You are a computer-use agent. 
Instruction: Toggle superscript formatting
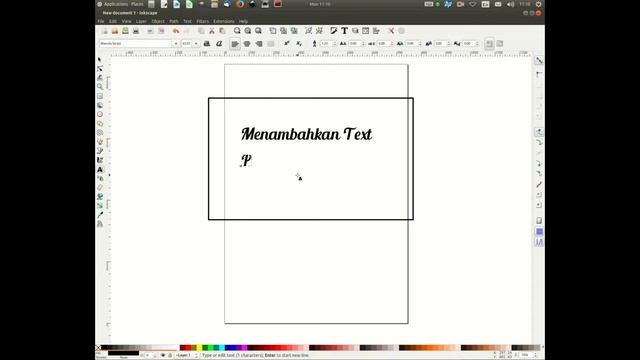287,44
